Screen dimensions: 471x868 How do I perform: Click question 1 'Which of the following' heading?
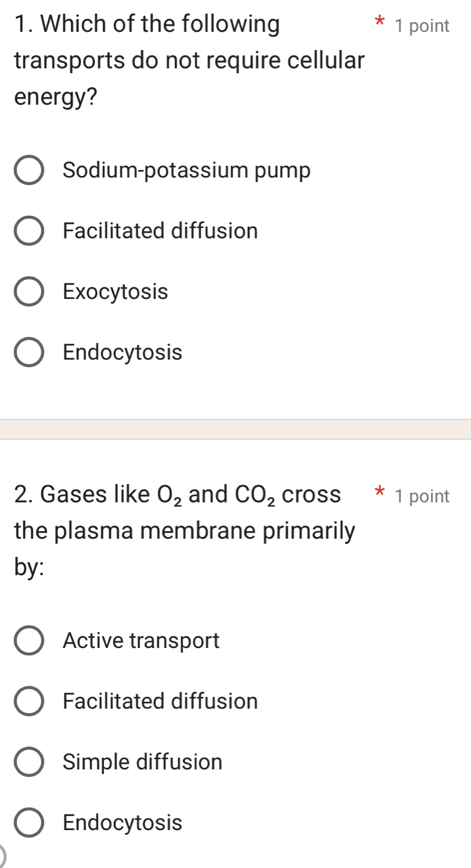[x=147, y=26]
